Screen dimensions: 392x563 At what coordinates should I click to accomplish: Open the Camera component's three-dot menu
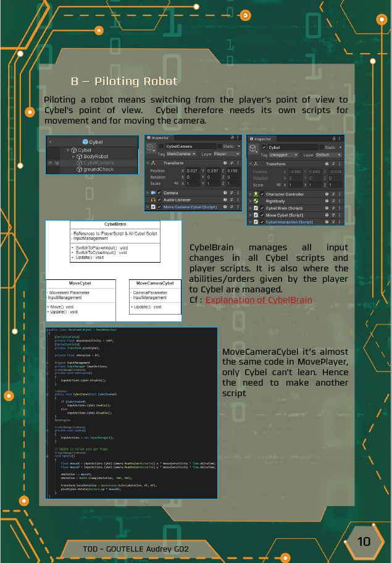click(x=238, y=193)
